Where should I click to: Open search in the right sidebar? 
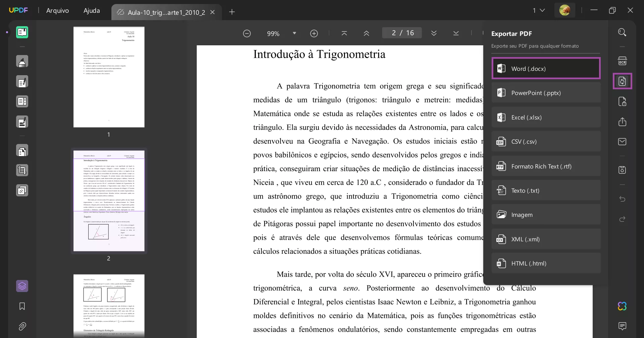point(623,32)
